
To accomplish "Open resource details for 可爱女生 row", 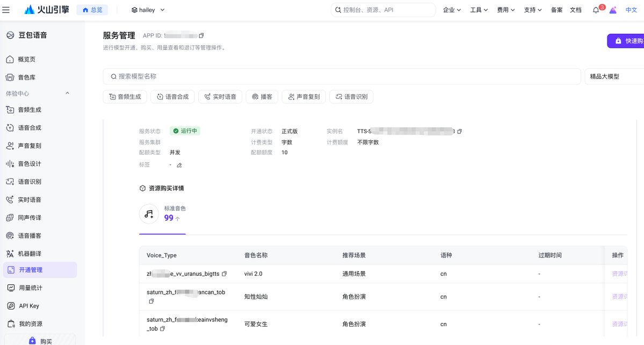I will tap(620, 324).
